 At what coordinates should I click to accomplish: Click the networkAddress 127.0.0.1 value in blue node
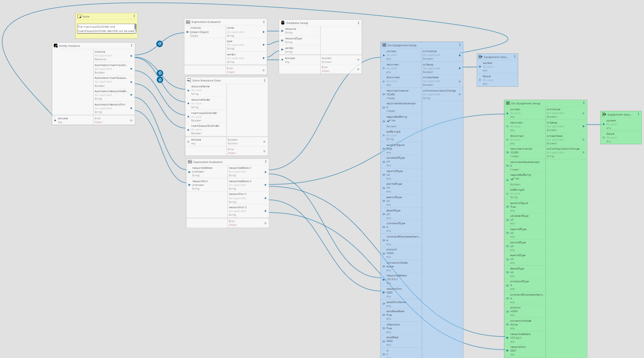click(x=393, y=279)
